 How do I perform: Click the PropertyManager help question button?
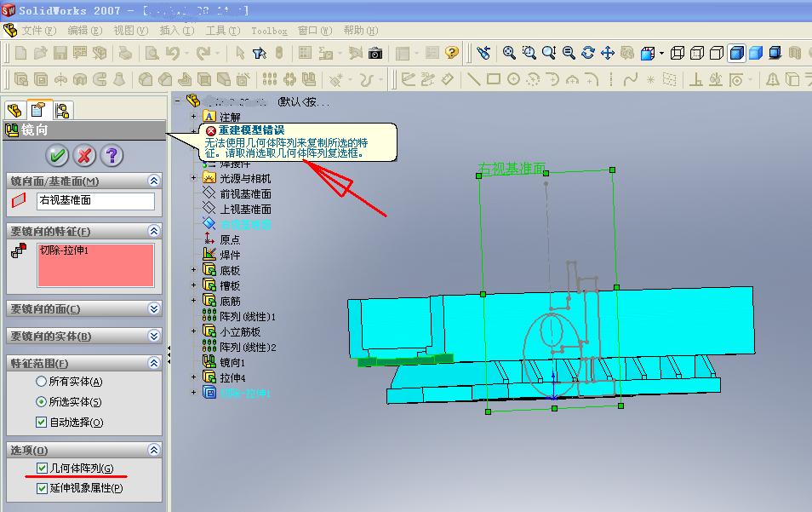112,155
